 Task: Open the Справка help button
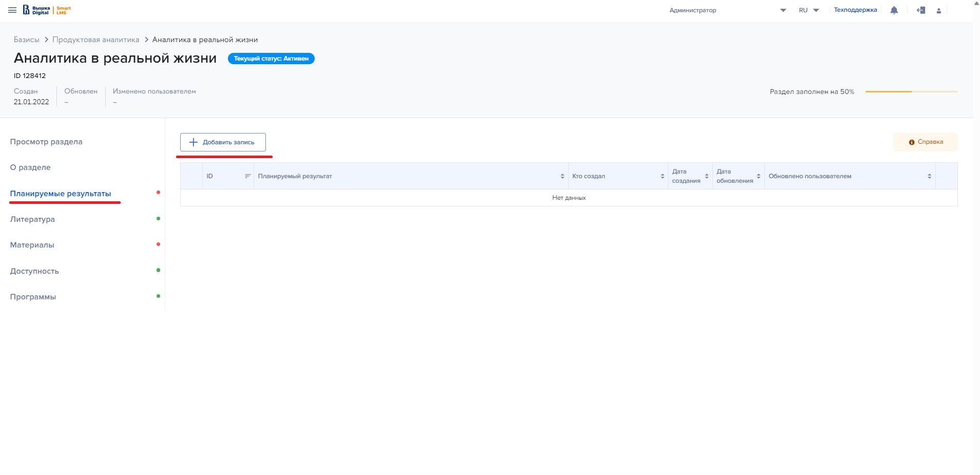coord(925,142)
